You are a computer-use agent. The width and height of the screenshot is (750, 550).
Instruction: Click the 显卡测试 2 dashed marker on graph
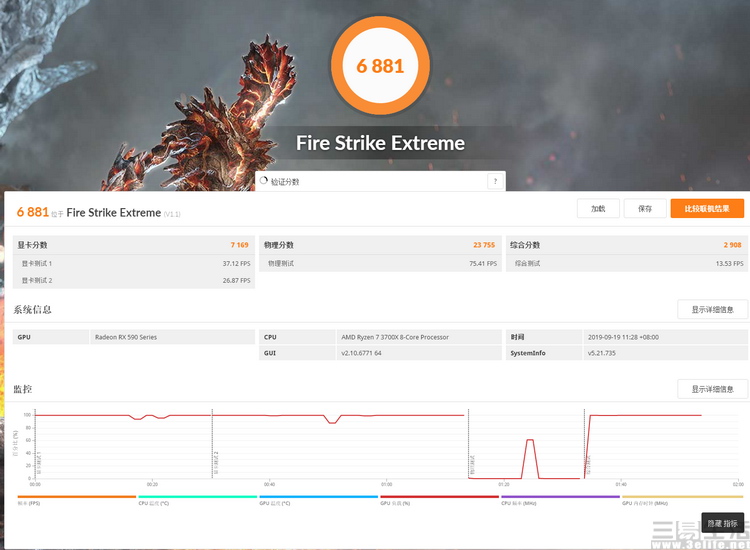click(212, 443)
